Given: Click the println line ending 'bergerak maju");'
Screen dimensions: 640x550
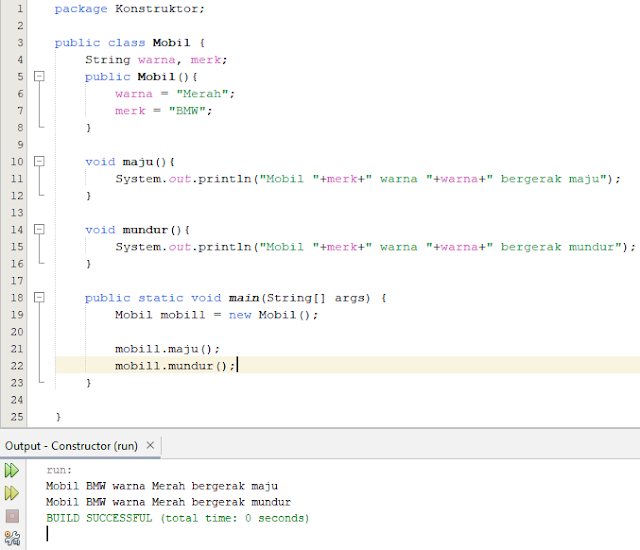Looking at the screenshot, I should click(368, 179).
